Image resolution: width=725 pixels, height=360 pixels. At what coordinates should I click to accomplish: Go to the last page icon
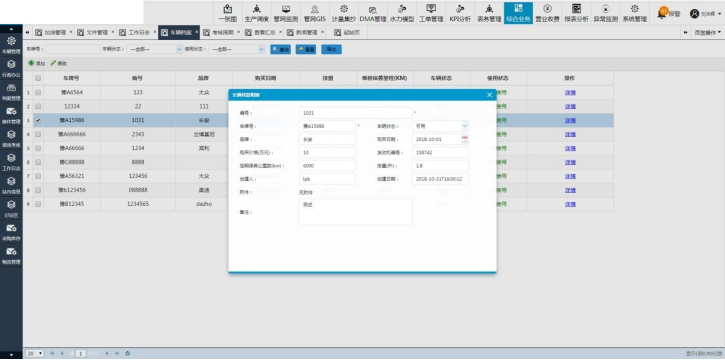coord(117,354)
